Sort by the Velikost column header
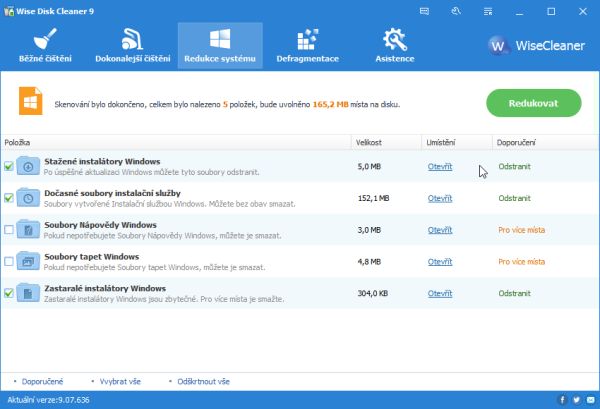600x409 pixels. tap(386, 142)
